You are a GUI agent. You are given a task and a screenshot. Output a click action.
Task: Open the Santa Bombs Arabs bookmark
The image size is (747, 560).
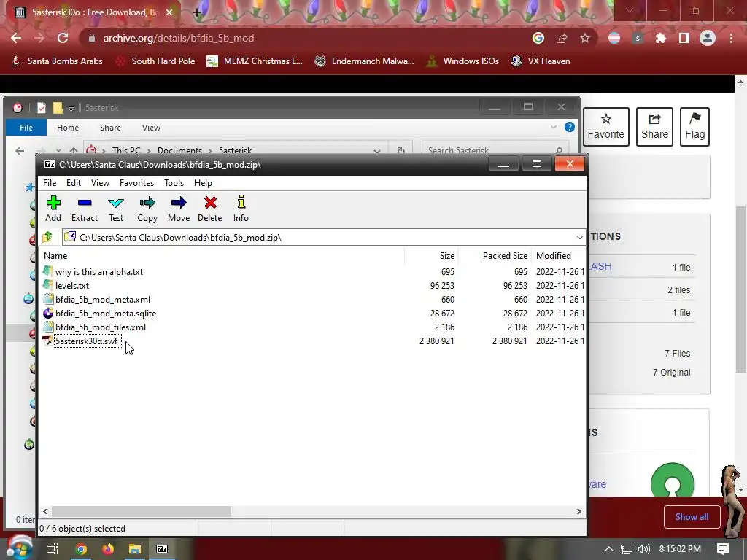(57, 61)
